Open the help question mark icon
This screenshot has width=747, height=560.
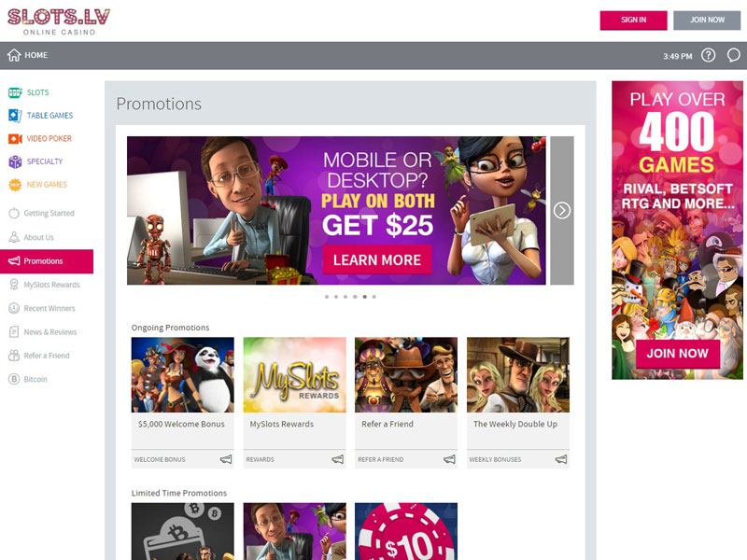click(708, 55)
